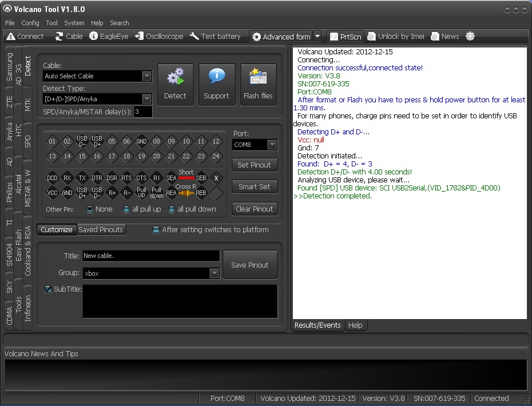
Task: Take a screenshot with PrtScn
Action: [346, 36]
